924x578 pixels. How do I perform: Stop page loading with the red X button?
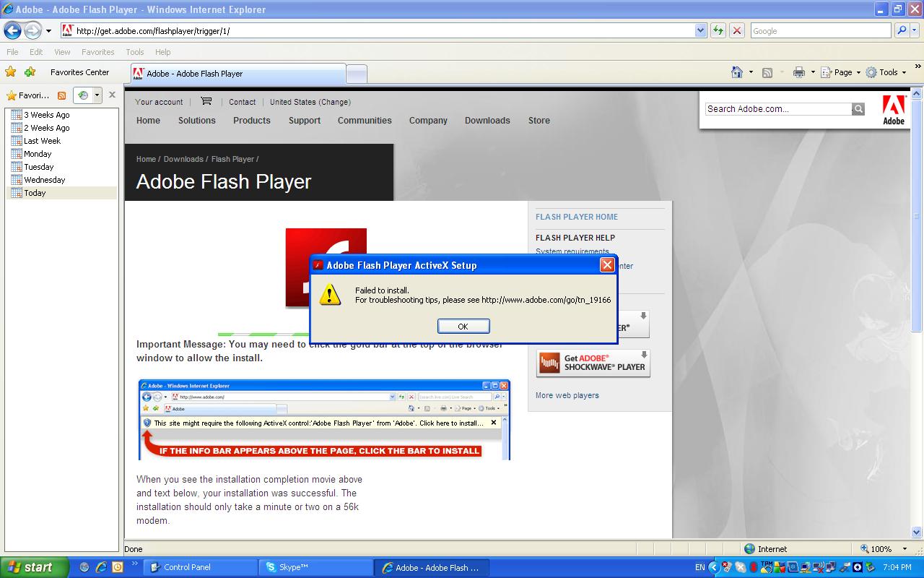pos(736,30)
